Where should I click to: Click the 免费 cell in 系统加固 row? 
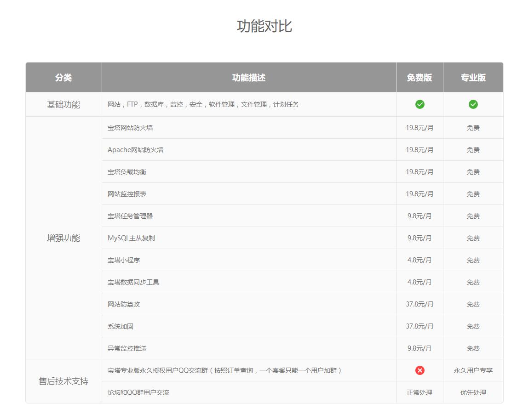coord(473,326)
